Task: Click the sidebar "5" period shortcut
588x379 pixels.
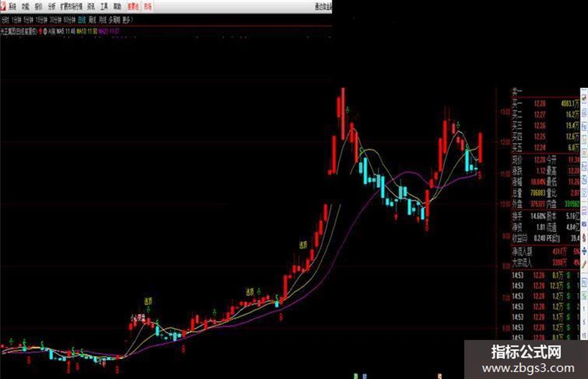Action: tap(584, 322)
